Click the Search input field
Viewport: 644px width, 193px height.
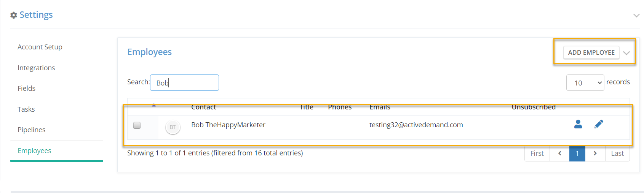[x=184, y=83]
